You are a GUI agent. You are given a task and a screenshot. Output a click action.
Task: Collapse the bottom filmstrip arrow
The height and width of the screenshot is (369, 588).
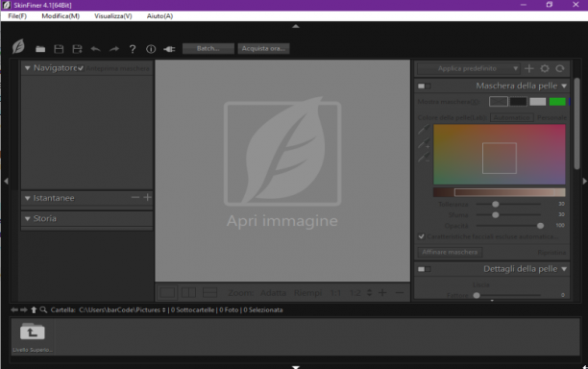(296, 367)
